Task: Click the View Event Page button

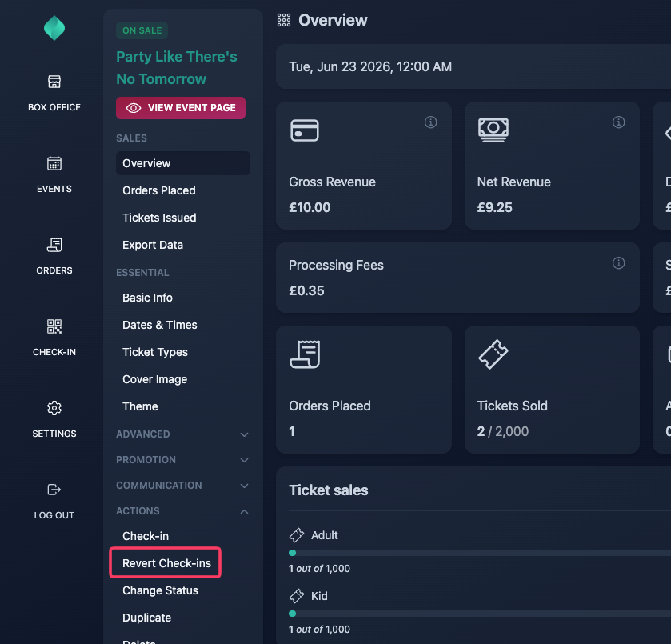Action: [x=181, y=108]
